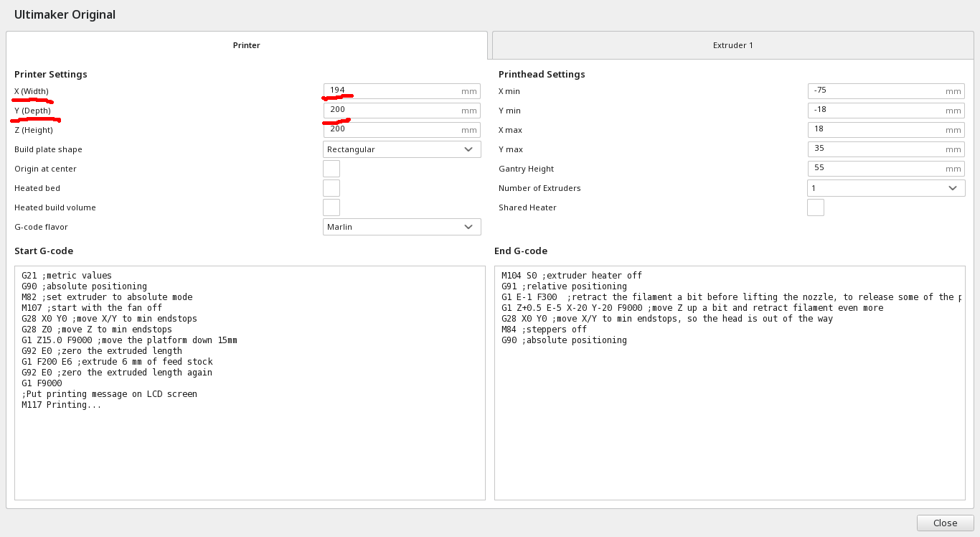Select the Printer tab

(246, 45)
